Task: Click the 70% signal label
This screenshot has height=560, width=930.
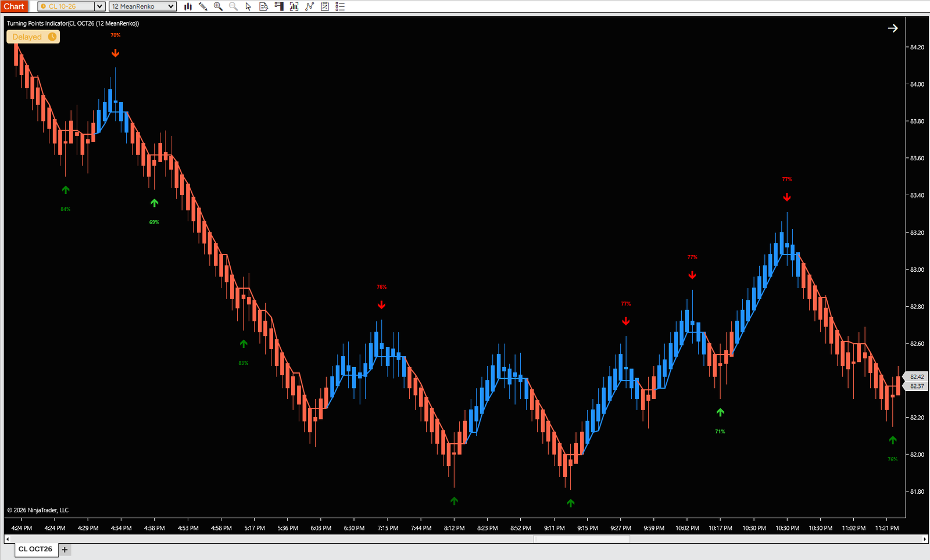Action: click(x=116, y=35)
